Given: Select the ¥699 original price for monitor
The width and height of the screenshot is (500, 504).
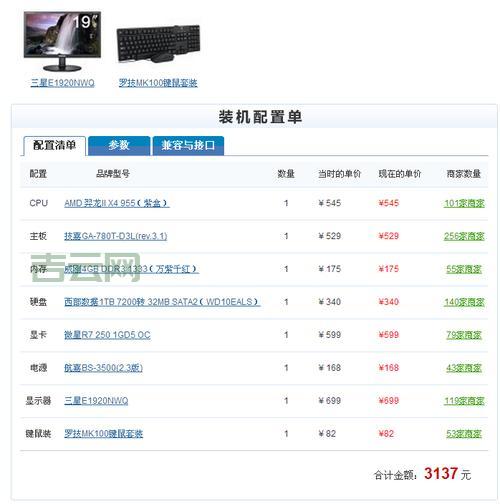Looking at the screenshot, I should [x=330, y=401].
